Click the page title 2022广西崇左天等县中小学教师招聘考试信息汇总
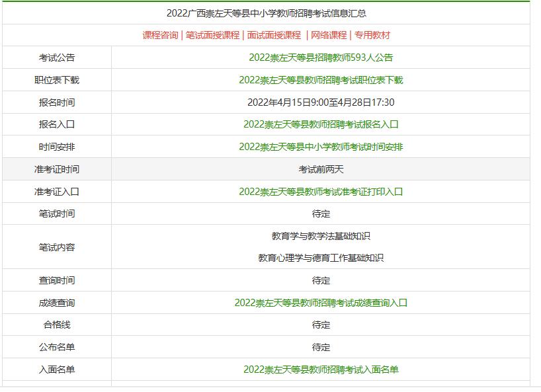Image resolution: width=541 pixels, height=392 pixels. (x=270, y=11)
